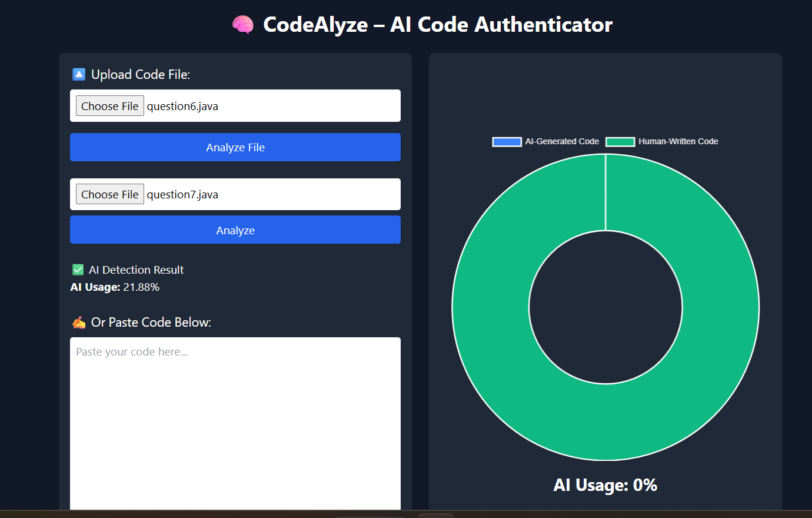Click Choose File for question7.java
Viewport: 812px width, 518px height.
(x=109, y=194)
